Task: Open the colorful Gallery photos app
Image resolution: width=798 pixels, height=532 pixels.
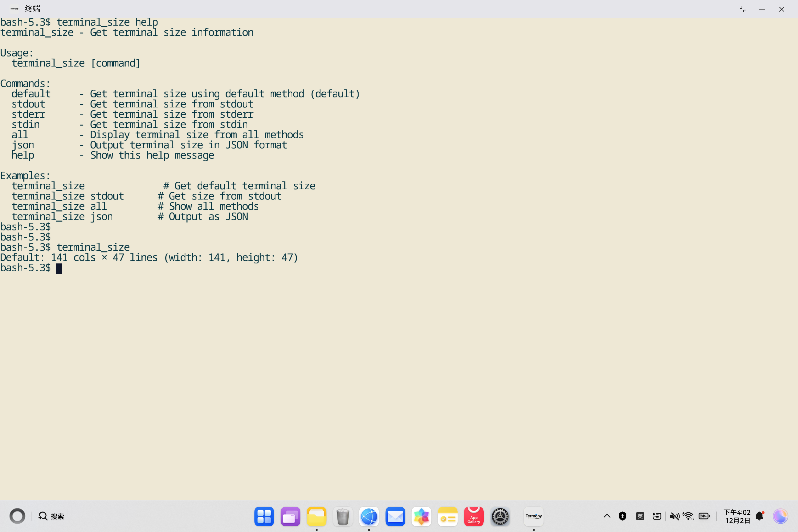Action: (x=421, y=516)
